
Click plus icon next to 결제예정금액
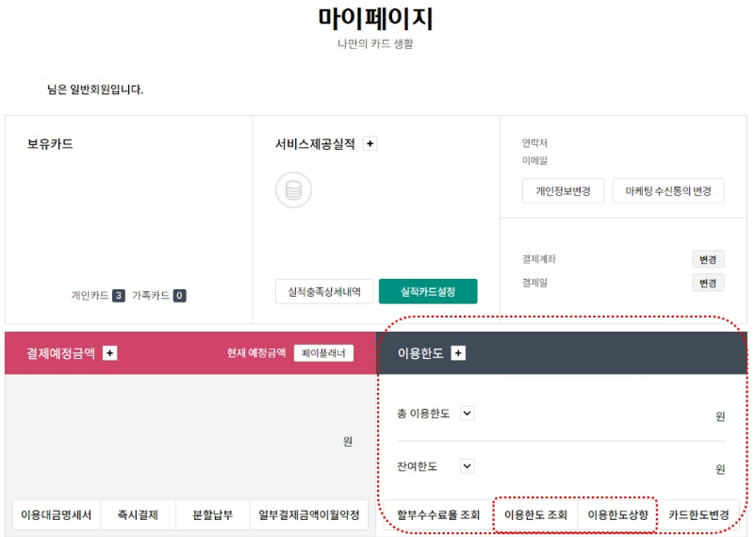[110, 353]
